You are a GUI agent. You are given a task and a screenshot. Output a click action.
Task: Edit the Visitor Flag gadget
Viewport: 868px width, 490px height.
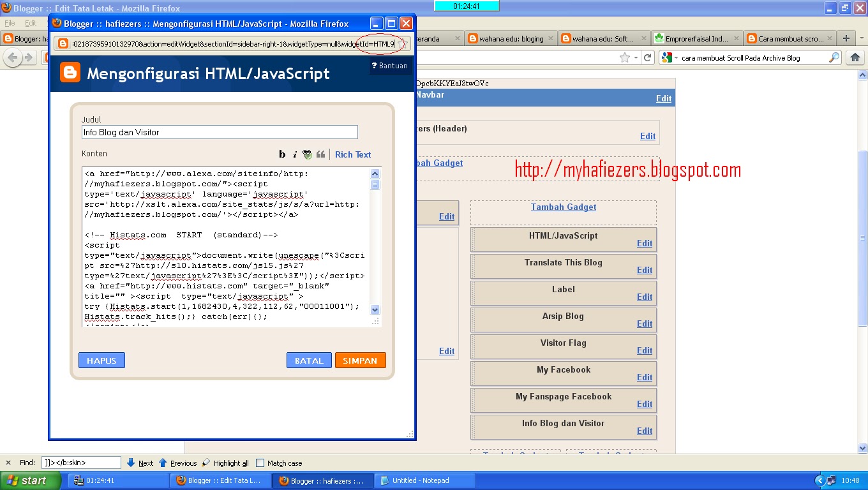(645, 350)
